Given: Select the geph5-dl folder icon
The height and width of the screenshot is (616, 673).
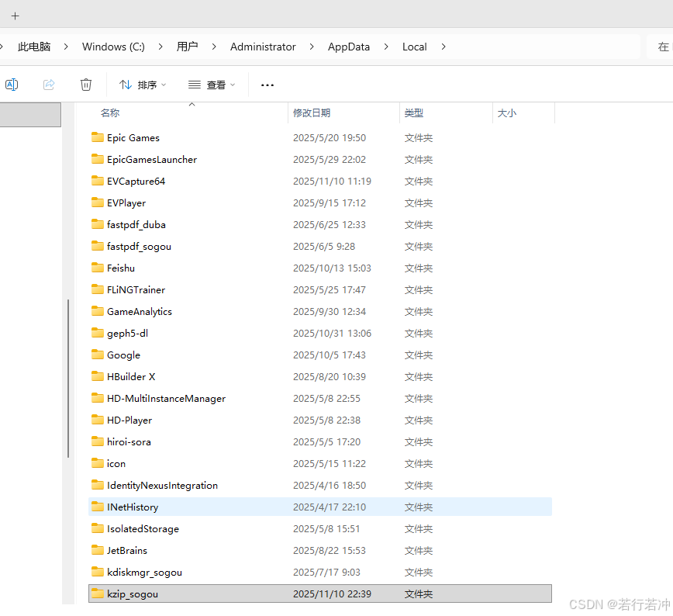Looking at the screenshot, I should click(98, 333).
